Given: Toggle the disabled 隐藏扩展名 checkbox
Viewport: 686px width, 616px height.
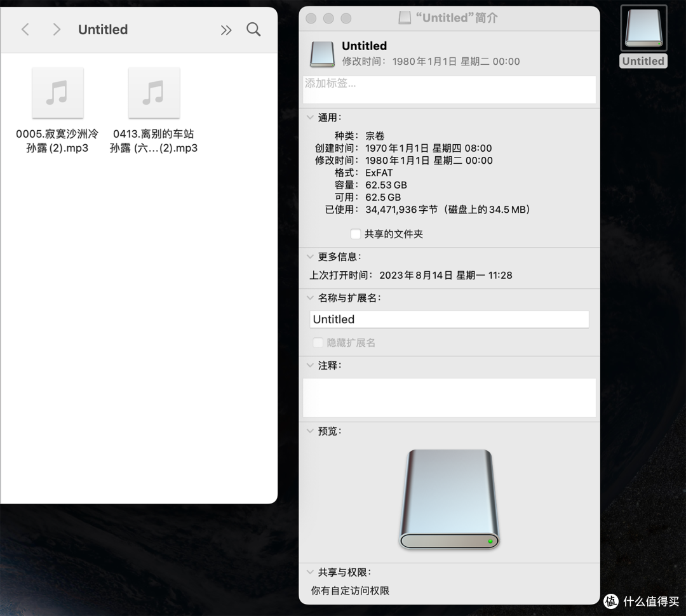Looking at the screenshot, I should click(x=318, y=342).
